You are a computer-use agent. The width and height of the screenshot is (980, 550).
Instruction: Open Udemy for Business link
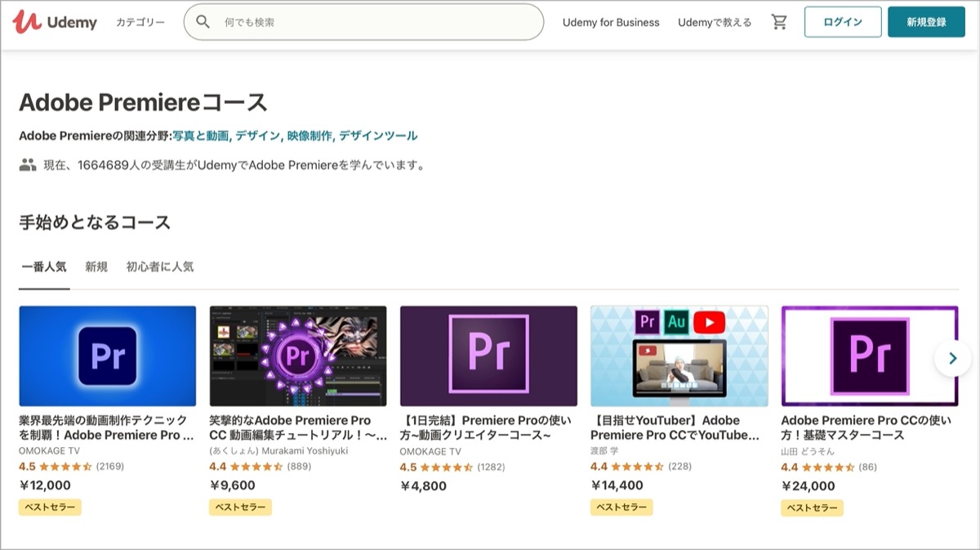pos(611,23)
